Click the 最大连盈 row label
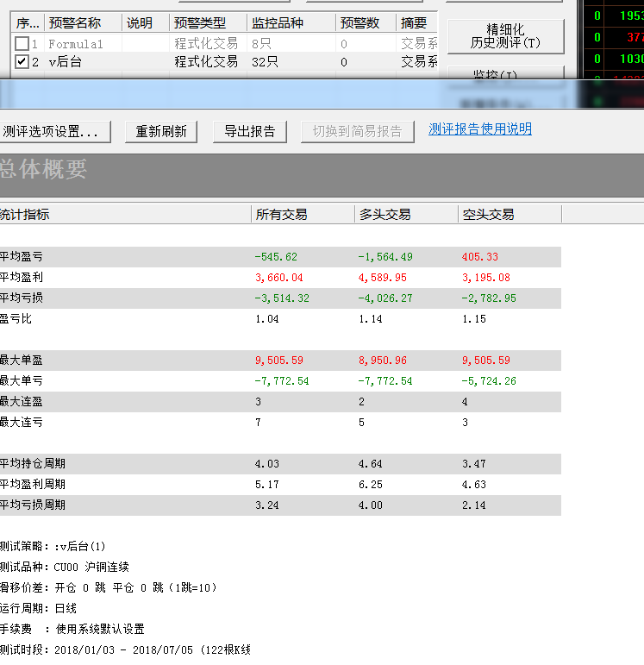The height and width of the screenshot is (665, 644). pyautogui.click(x=22, y=401)
